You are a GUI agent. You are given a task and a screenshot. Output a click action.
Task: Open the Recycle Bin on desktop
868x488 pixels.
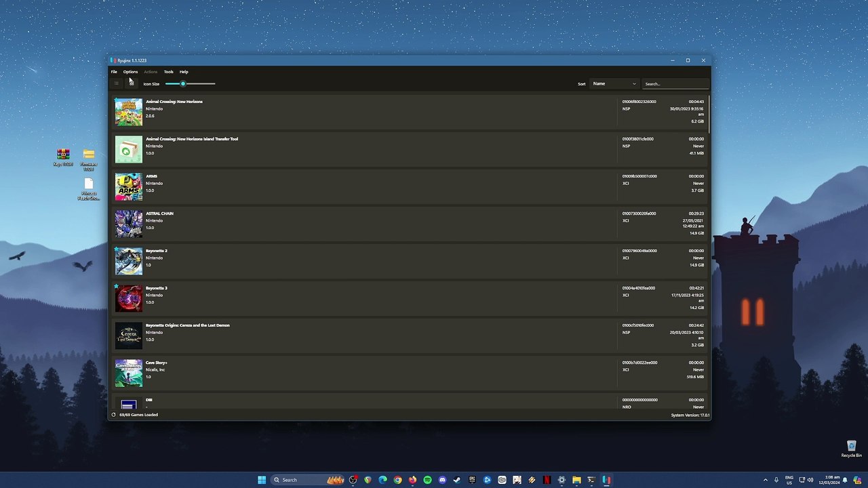tap(852, 449)
